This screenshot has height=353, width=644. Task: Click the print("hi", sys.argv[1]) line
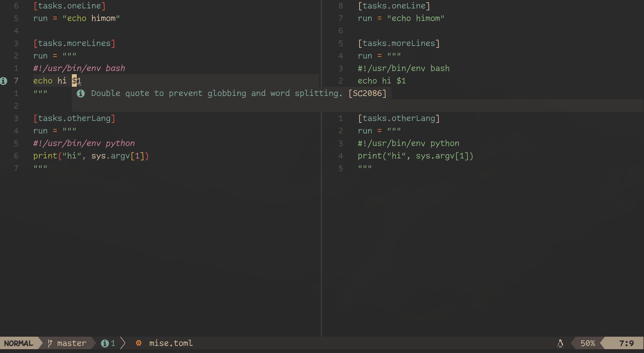(91, 156)
